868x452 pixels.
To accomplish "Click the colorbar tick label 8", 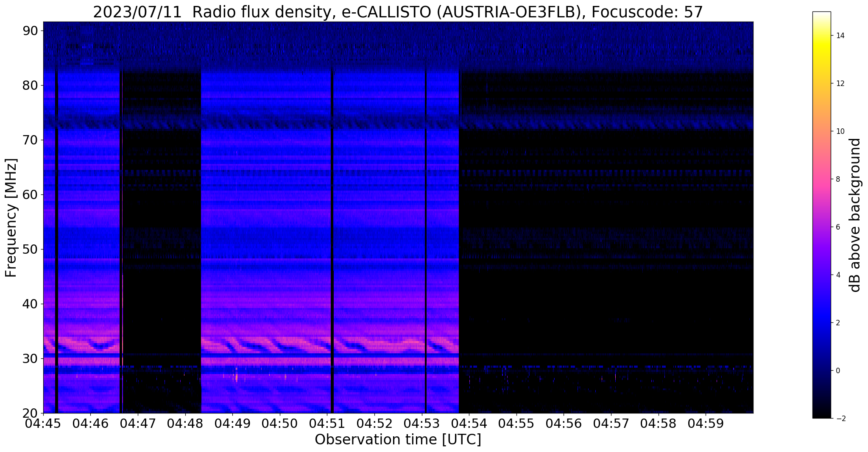I will coord(837,179).
